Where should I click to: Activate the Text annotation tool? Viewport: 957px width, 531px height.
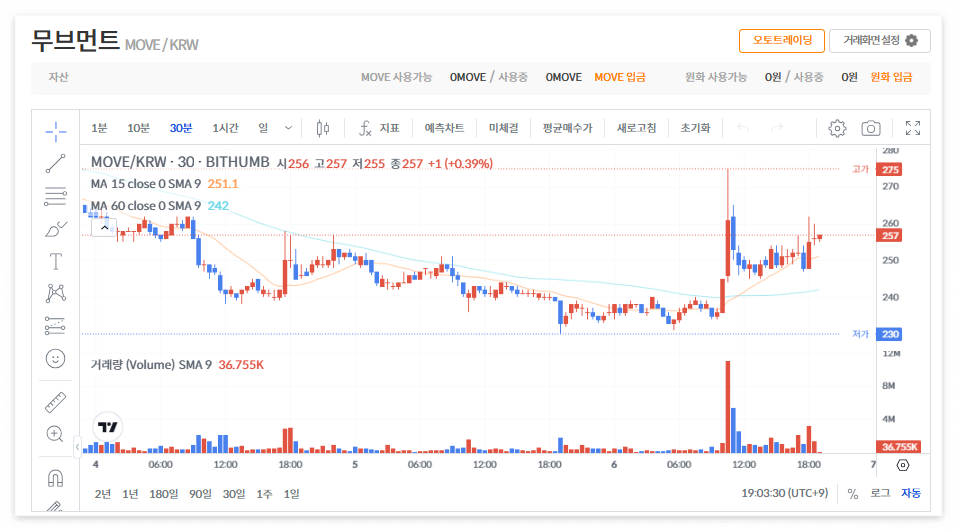[56, 262]
